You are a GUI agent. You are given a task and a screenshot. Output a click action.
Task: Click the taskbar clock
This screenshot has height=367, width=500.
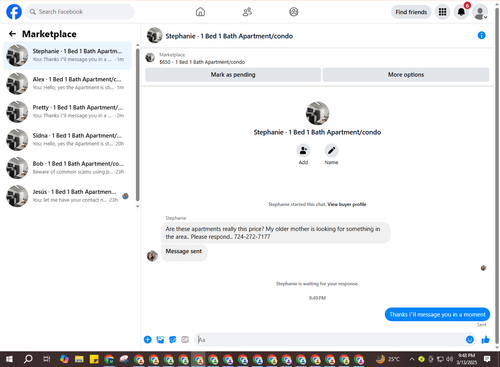(x=466, y=359)
